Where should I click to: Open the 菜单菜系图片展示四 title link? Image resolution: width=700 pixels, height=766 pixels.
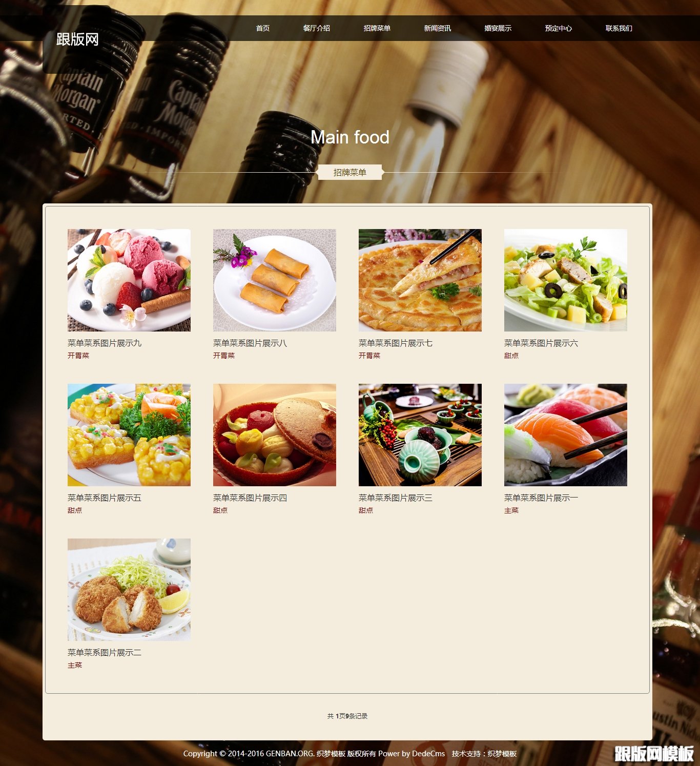click(250, 498)
